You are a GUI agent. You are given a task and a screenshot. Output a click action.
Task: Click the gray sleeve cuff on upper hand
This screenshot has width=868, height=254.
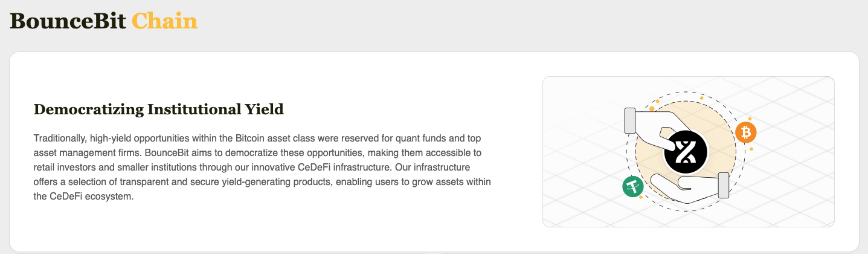coord(629,120)
